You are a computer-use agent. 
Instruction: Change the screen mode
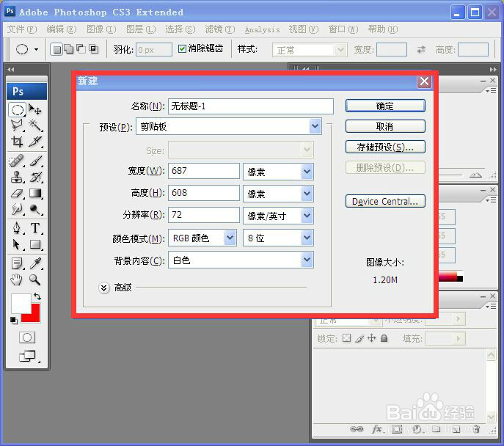(x=28, y=356)
